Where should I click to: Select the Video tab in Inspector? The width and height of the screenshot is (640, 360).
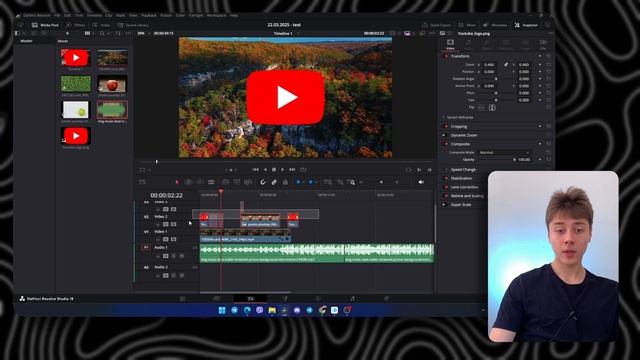click(450, 44)
